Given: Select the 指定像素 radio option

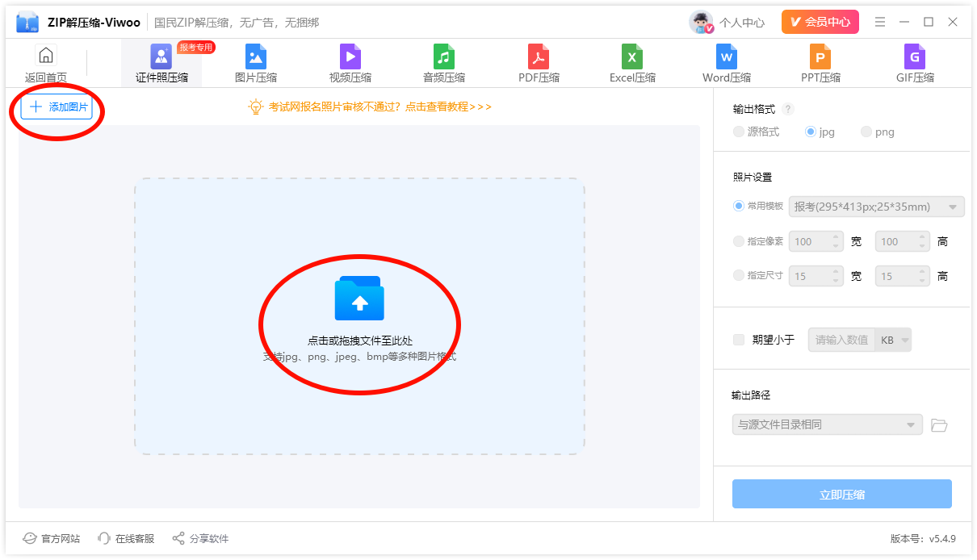Looking at the screenshot, I should click(739, 240).
